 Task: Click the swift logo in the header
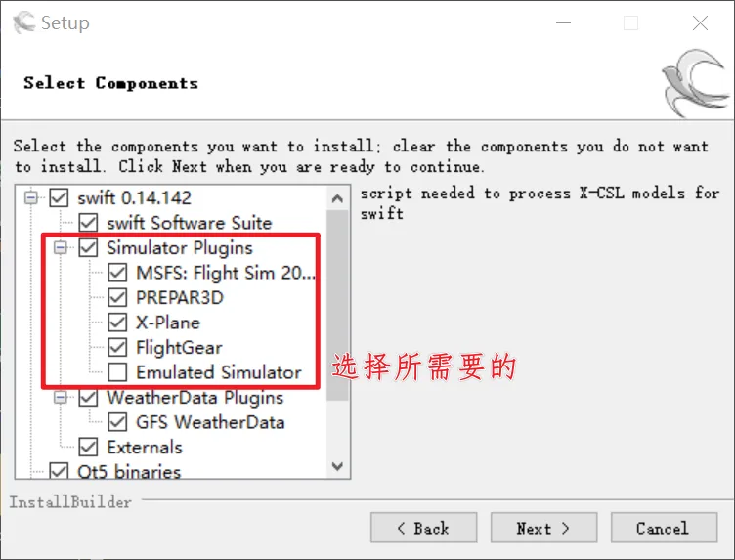click(x=697, y=82)
